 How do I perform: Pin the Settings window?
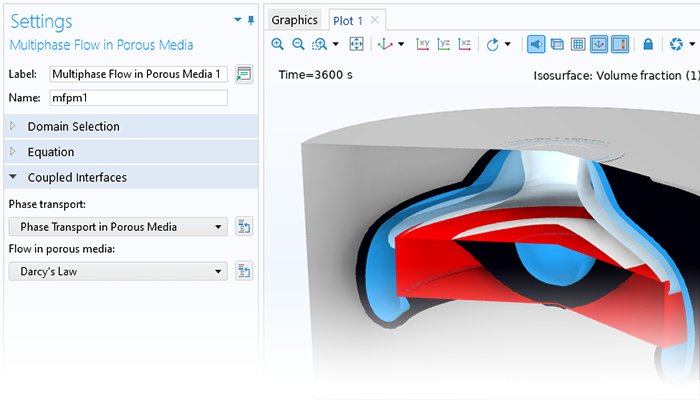tap(251, 20)
